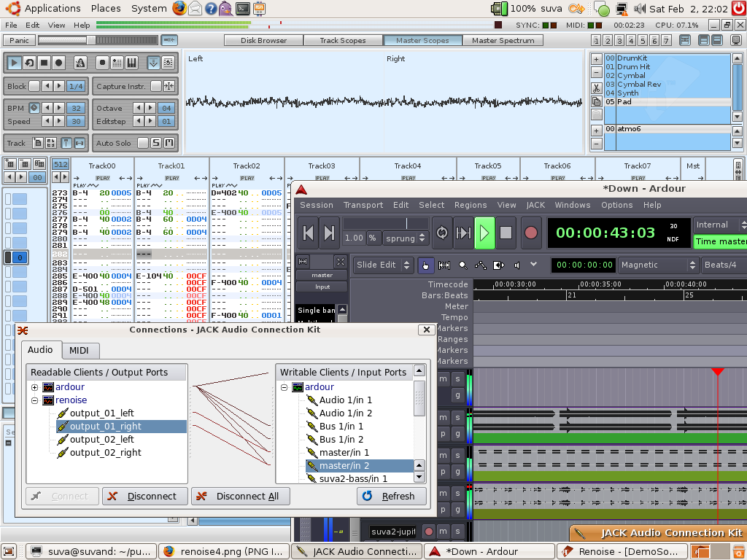
Task: Open the Beats/4 snap-to dropdown
Action: tap(724, 265)
